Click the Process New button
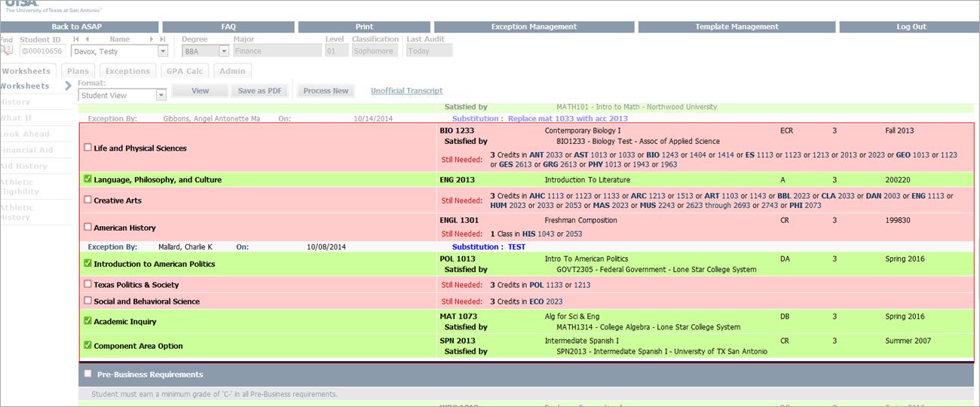Screen dimensions: 980x407 326,90
